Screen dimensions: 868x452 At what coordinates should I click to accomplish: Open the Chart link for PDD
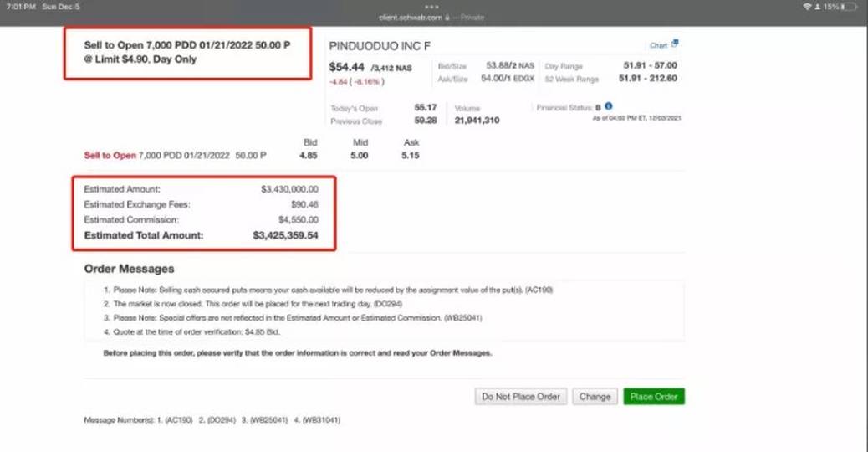coord(658,45)
